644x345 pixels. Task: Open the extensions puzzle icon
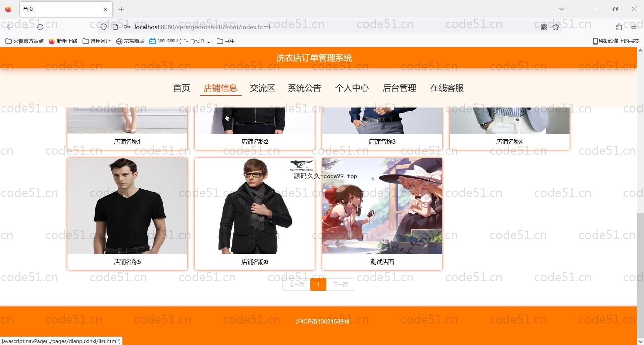click(x=619, y=27)
